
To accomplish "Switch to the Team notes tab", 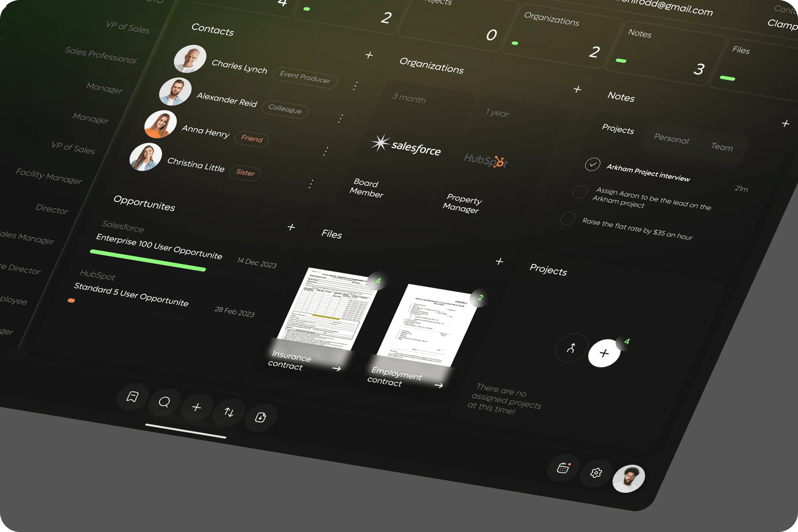I will point(722,147).
